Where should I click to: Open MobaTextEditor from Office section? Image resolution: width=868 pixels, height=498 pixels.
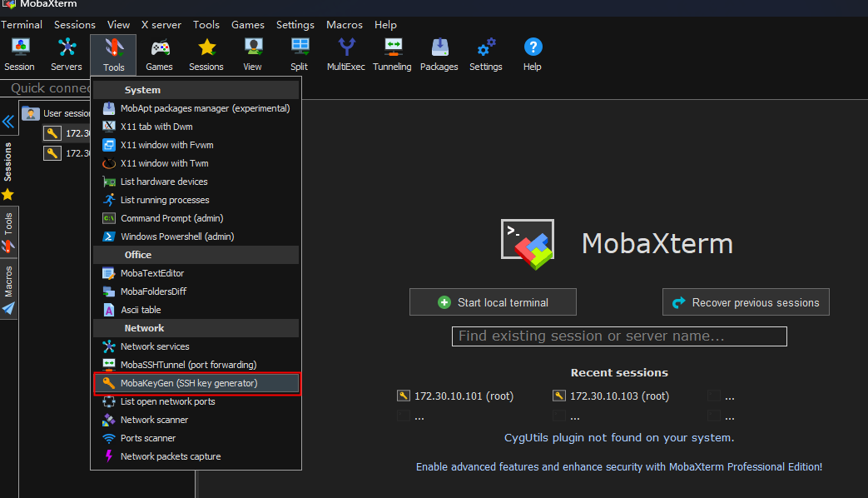coord(196,273)
